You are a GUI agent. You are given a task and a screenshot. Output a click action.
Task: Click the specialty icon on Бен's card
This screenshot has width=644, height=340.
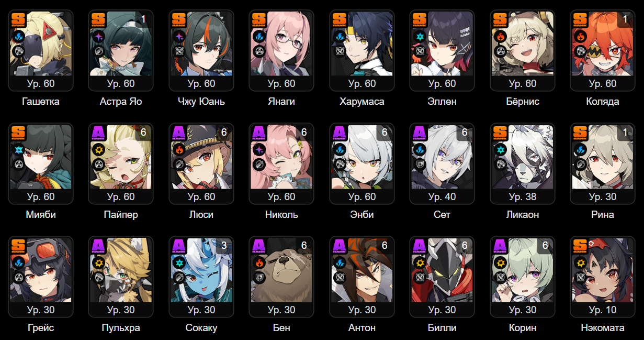(x=258, y=278)
